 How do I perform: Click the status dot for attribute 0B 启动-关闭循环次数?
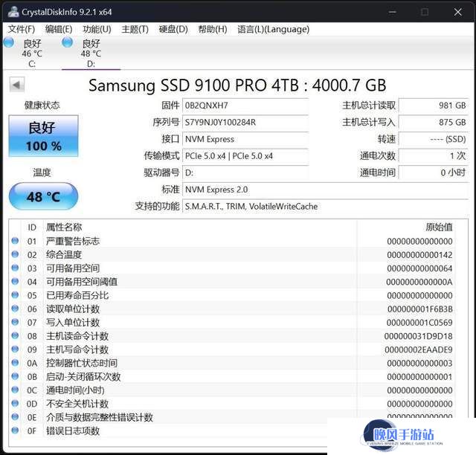pyautogui.click(x=15, y=376)
